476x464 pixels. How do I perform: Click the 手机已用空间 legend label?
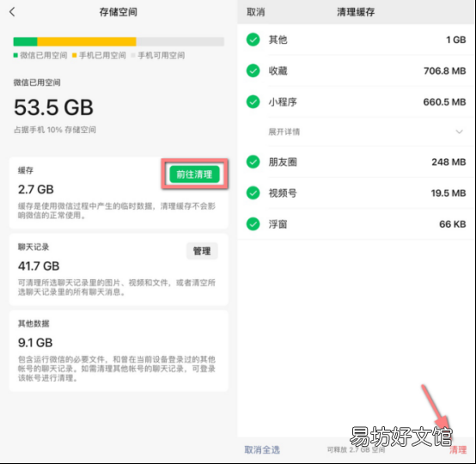[102, 55]
